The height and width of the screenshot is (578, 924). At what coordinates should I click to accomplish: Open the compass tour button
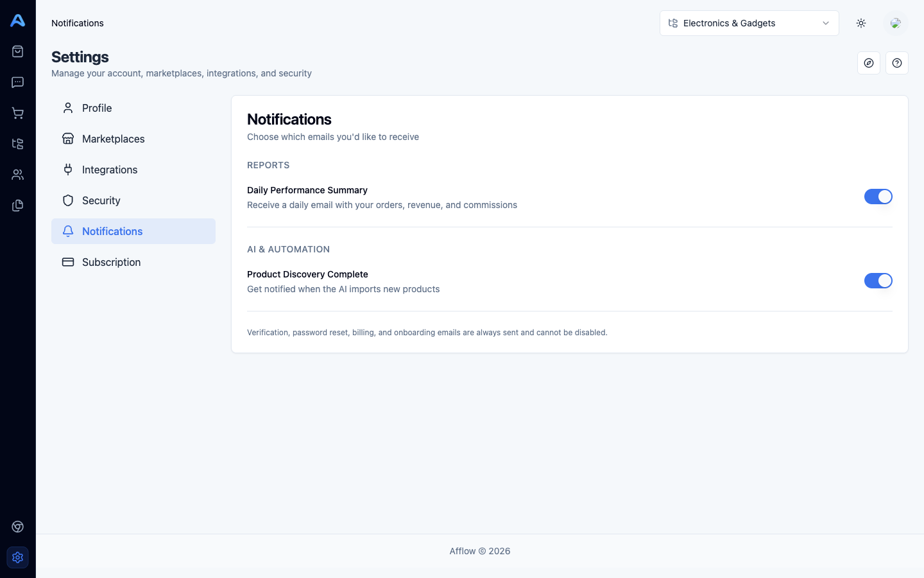(x=869, y=63)
